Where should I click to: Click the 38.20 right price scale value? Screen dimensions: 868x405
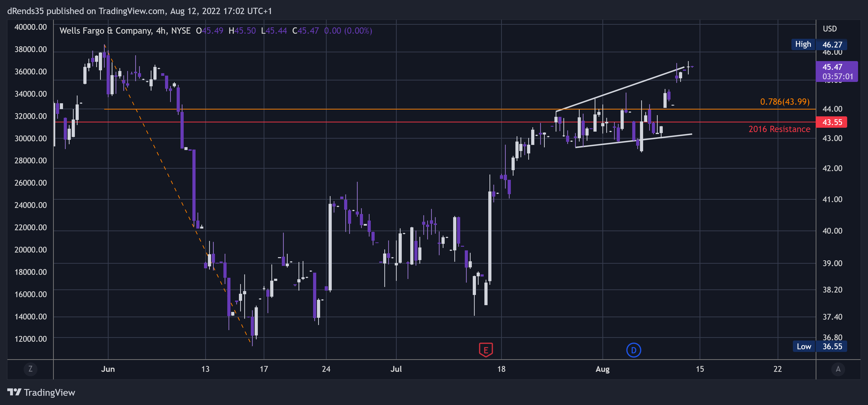pyautogui.click(x=832, y=290)
